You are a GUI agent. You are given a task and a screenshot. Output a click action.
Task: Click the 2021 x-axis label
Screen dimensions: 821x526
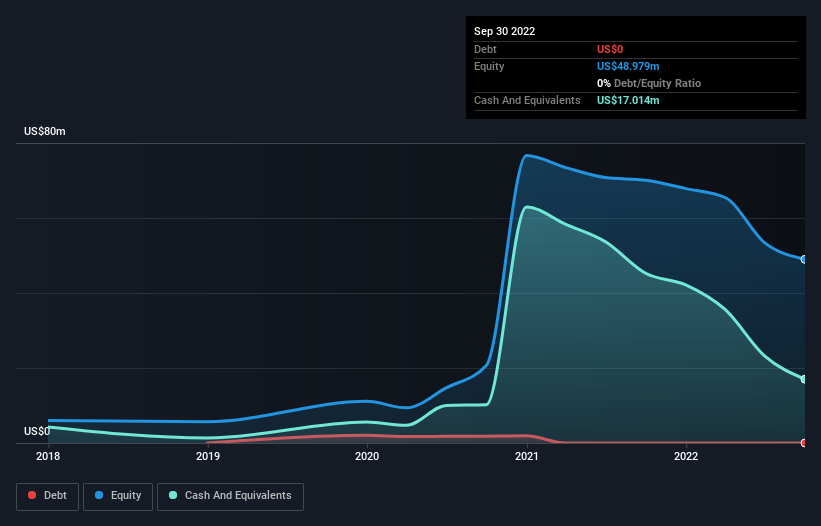tap(527, 456)
